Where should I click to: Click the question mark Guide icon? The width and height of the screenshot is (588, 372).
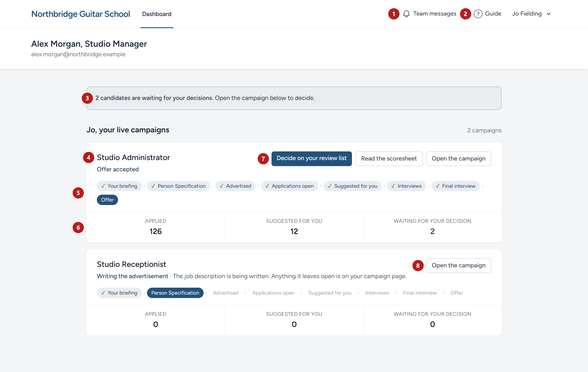(478, 14)
